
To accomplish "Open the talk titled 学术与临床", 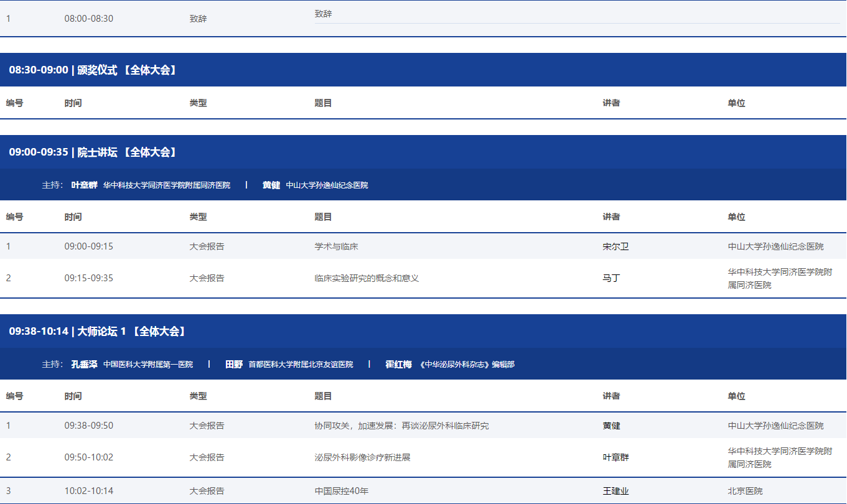I will click(336, 246).
